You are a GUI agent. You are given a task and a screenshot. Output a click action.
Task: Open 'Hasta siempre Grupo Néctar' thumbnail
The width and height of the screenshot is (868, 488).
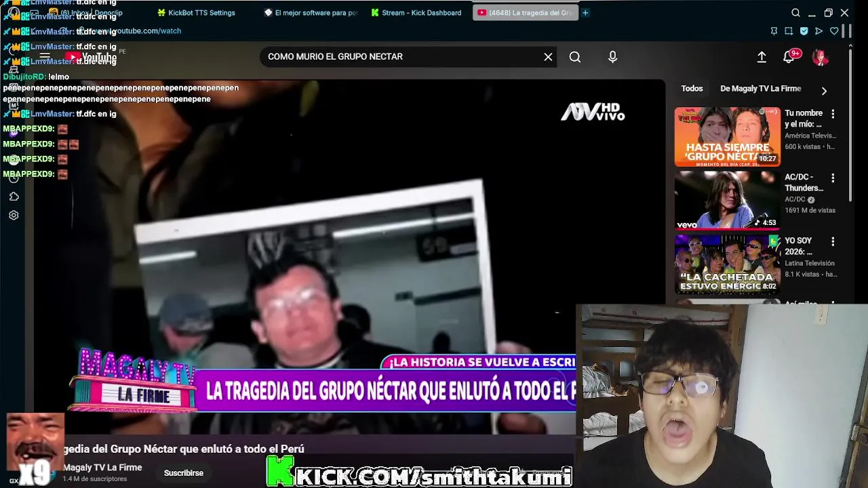[x=727, y=137]
